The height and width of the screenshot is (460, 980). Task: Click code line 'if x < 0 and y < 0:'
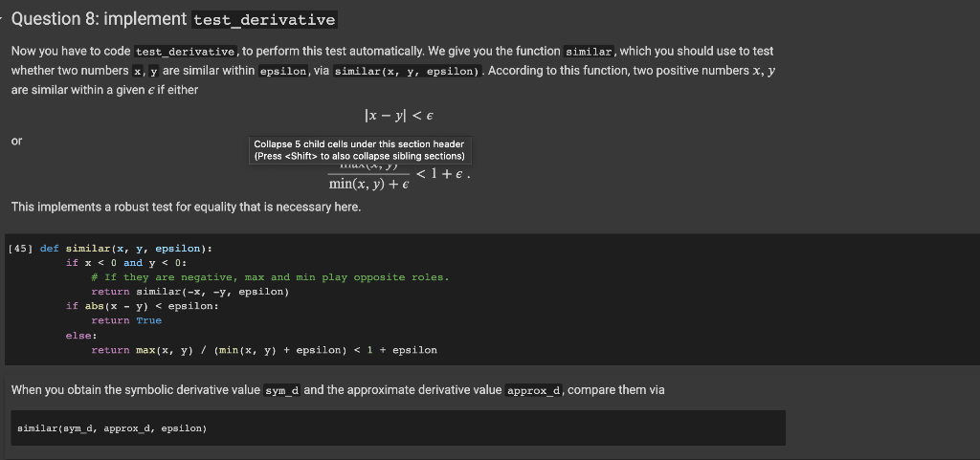pos(126,263)
